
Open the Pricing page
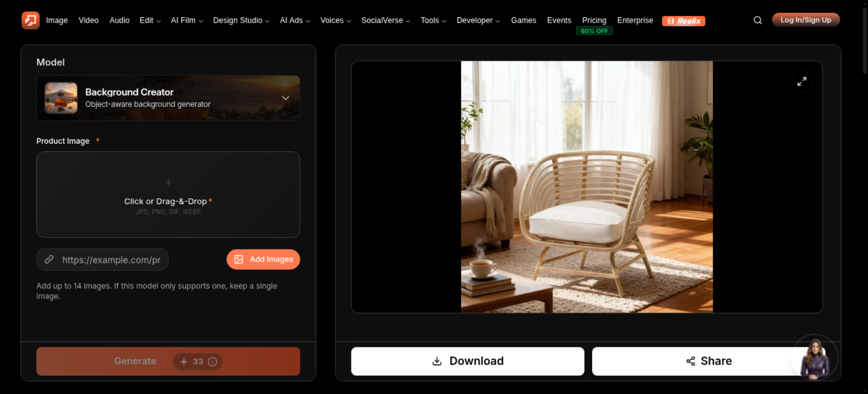click(594, 20)
